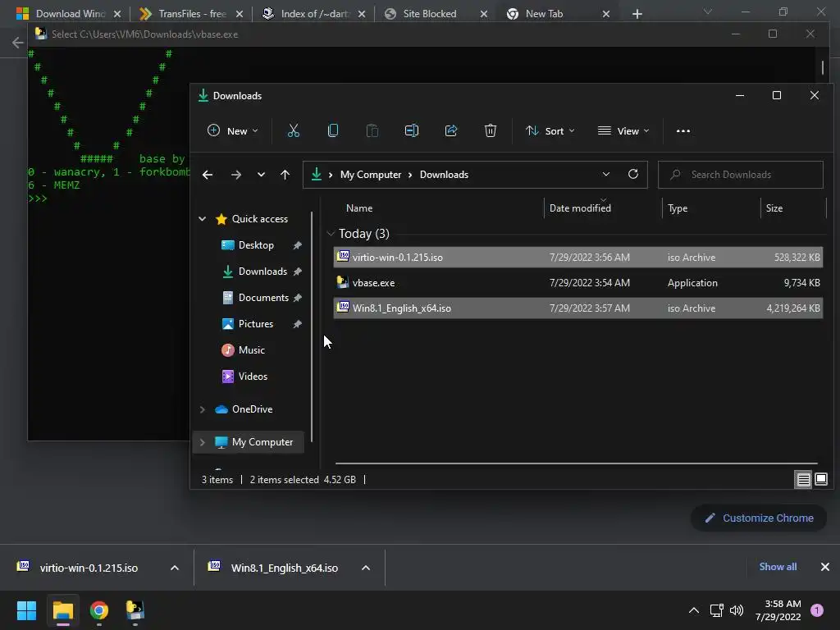The width and height of the screenshot is (840, 630).
Task: Open Pictures in Quick access
Action: click(x=255, y=323)
